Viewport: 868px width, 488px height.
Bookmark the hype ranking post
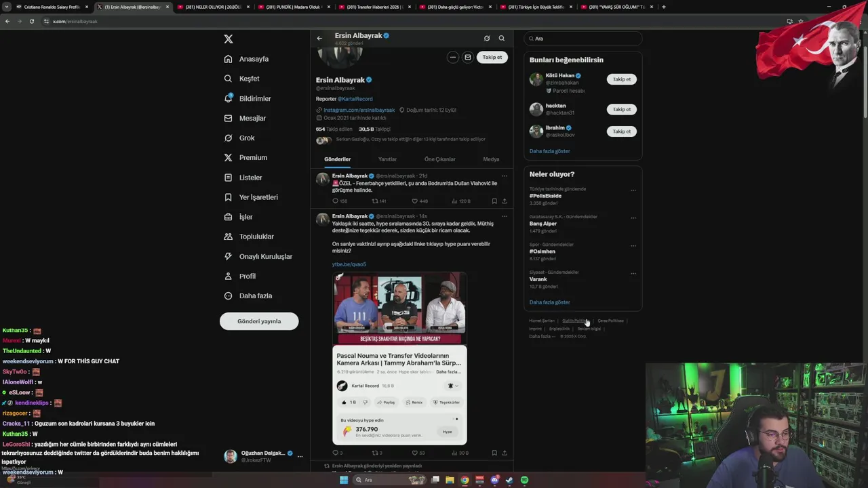(x=494, y=453)
